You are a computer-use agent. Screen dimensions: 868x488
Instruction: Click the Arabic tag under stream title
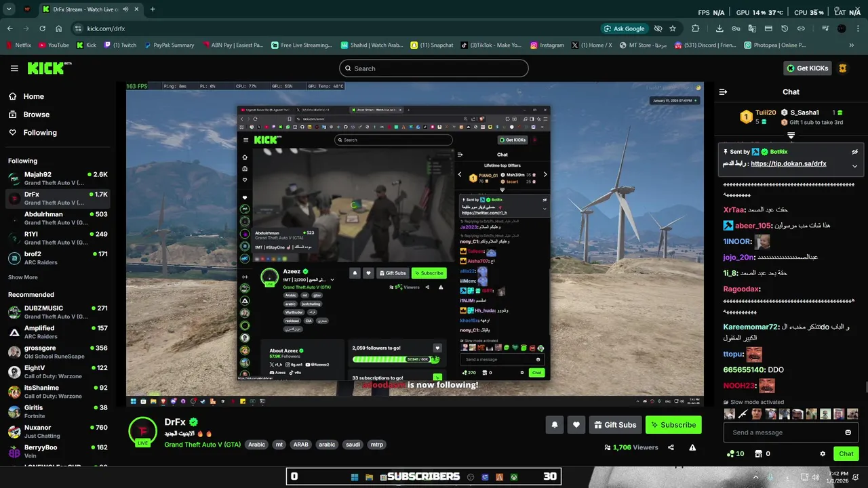256,445
